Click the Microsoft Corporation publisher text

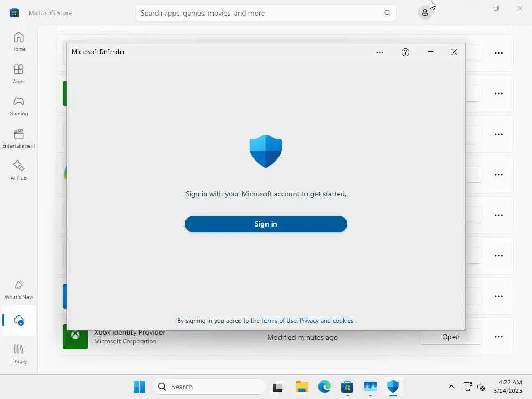[125, 341]
